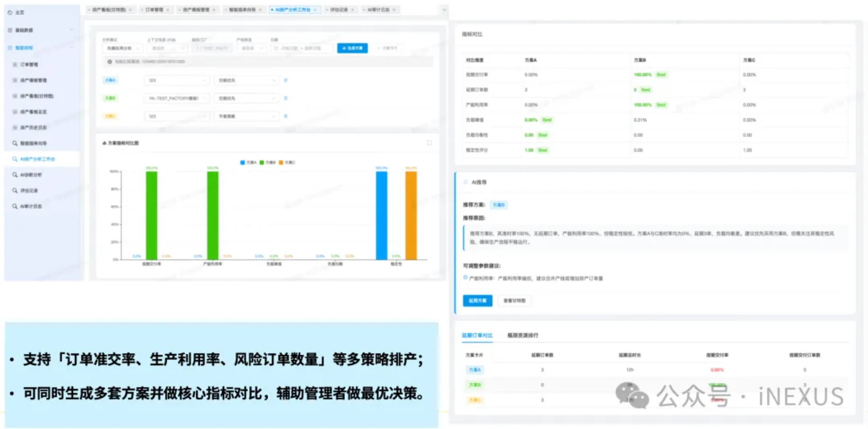Viewport: 868px width, 429px height.
Task: Click the date range input field
Action: (x=302, y=48)
